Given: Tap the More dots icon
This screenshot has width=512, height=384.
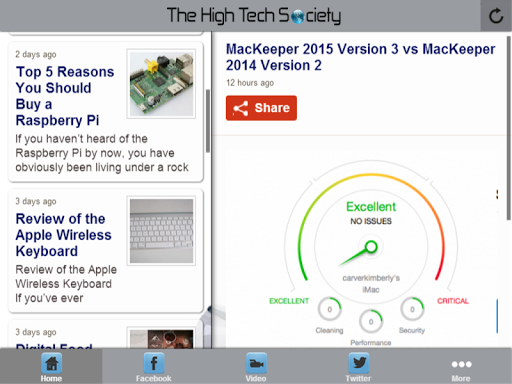Looking at the screenshot, I should [x=461, y=364].
